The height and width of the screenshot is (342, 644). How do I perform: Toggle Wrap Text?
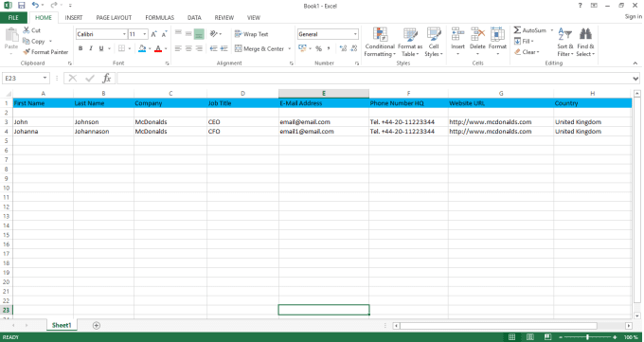251,34
